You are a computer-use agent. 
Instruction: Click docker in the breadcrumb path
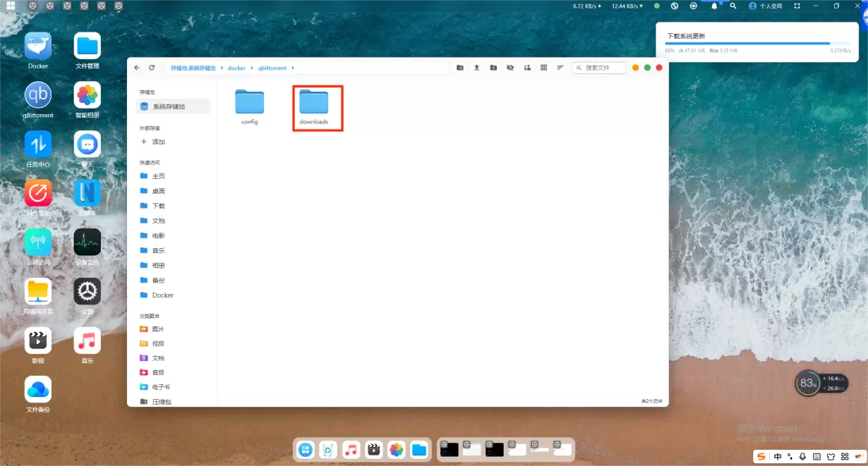(x=236, y=68)
